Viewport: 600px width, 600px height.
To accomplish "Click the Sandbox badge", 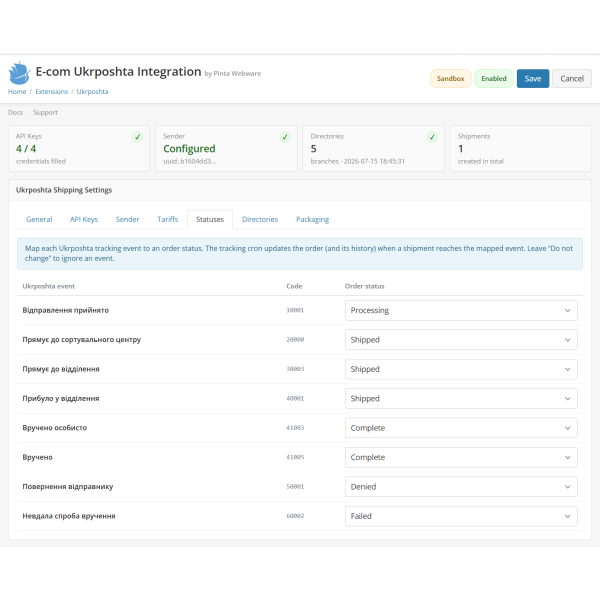I will point(450,78).
